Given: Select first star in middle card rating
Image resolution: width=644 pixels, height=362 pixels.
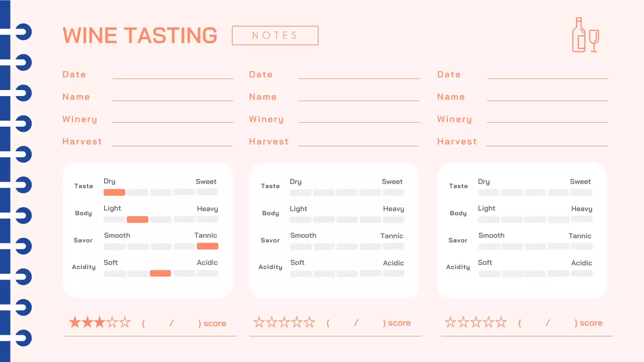Looking at the screenshot, I should pos(259,322).
